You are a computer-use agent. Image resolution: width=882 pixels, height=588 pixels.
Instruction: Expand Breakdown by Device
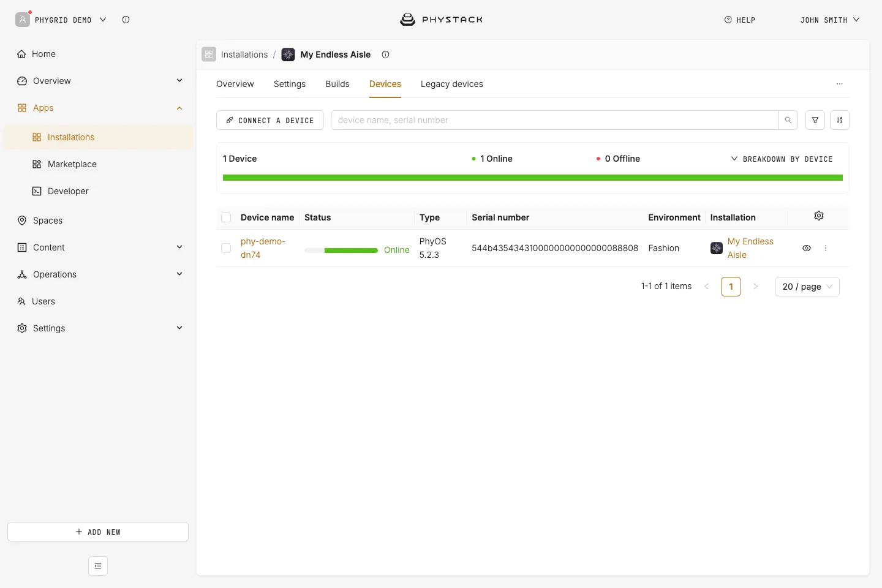(782, 159)
